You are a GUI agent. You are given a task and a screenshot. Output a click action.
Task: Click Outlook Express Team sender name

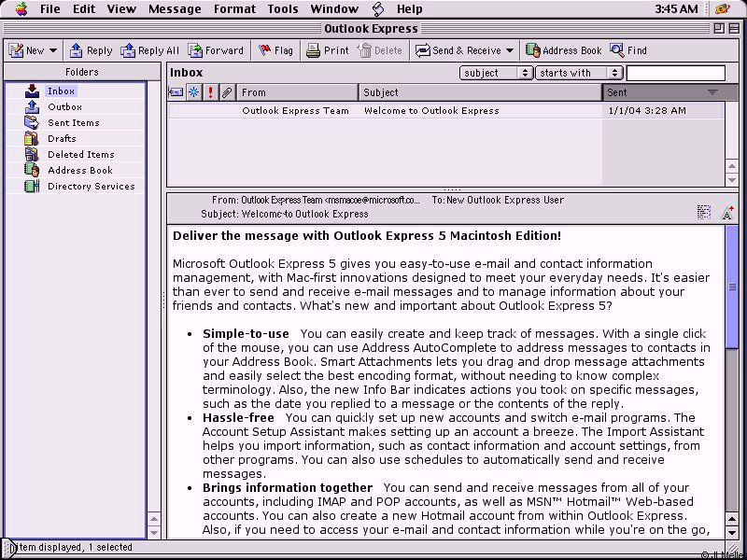[295, 110]
